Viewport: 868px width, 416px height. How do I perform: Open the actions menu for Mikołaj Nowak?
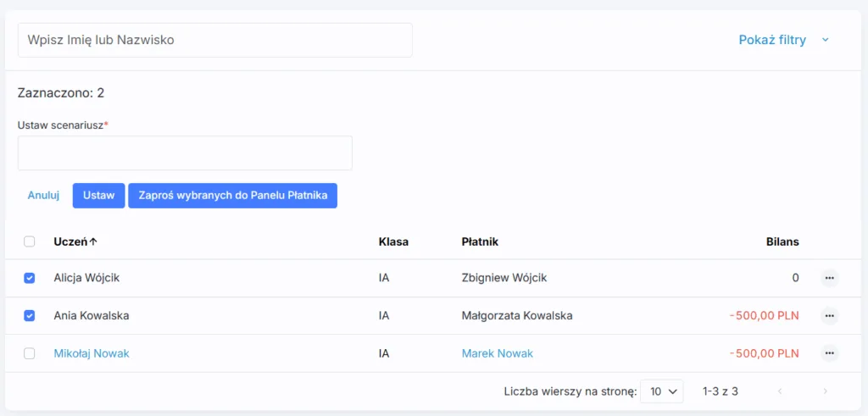829,353
